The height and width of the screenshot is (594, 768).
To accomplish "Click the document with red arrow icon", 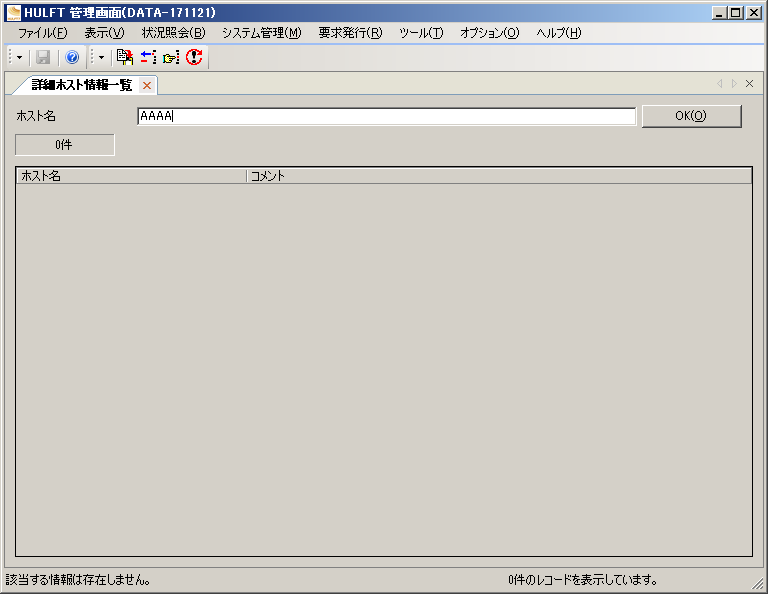I will click(125, 57).
